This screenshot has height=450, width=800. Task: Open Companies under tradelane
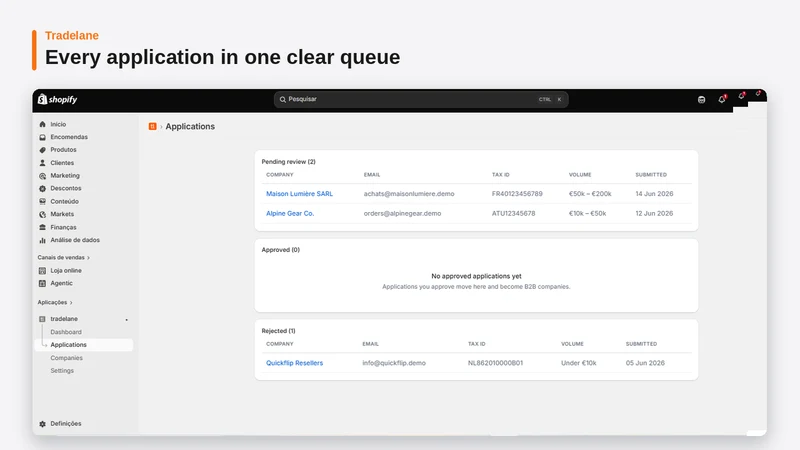click(66, 358)
